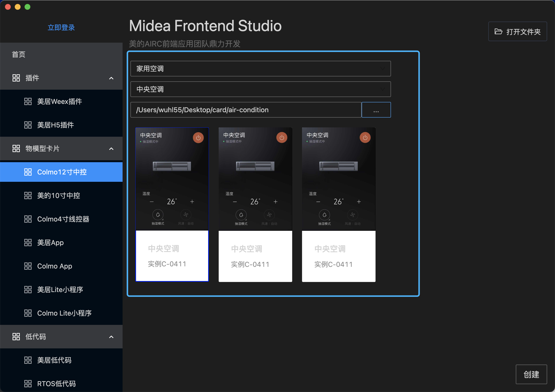This screenshot has width=555, height=392.
Task: Click the project path input field
Action: (246, 110)
